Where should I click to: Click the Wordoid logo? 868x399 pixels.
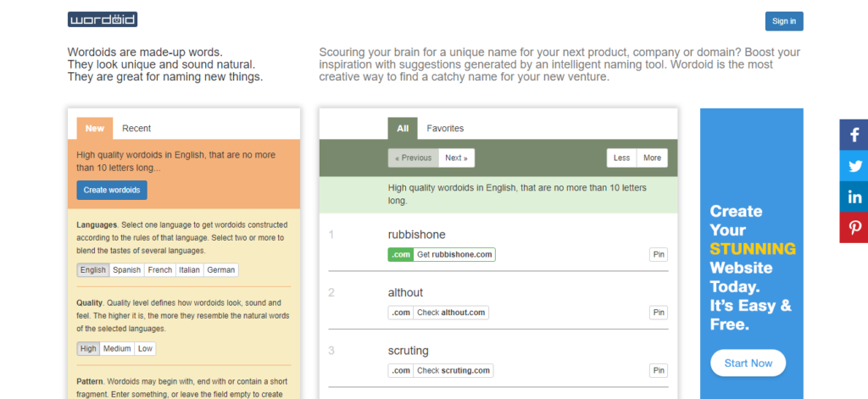coord(103,20)
